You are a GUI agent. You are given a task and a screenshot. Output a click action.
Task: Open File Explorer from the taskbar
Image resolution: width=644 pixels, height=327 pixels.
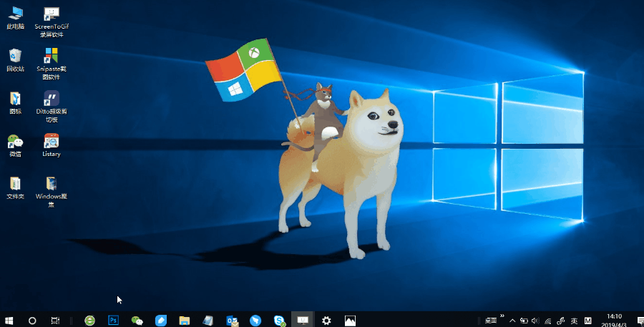(x=184, y=321)
